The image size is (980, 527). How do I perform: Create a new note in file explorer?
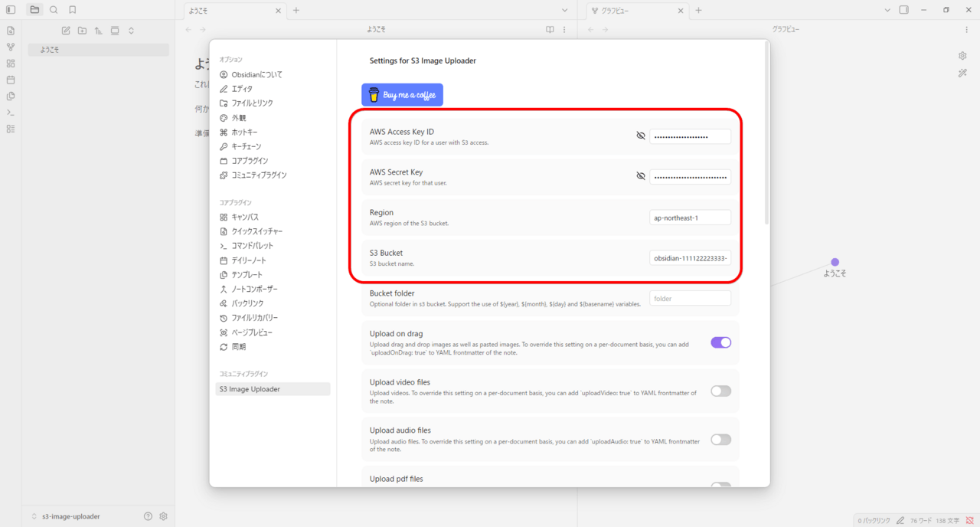click(66, 31)
